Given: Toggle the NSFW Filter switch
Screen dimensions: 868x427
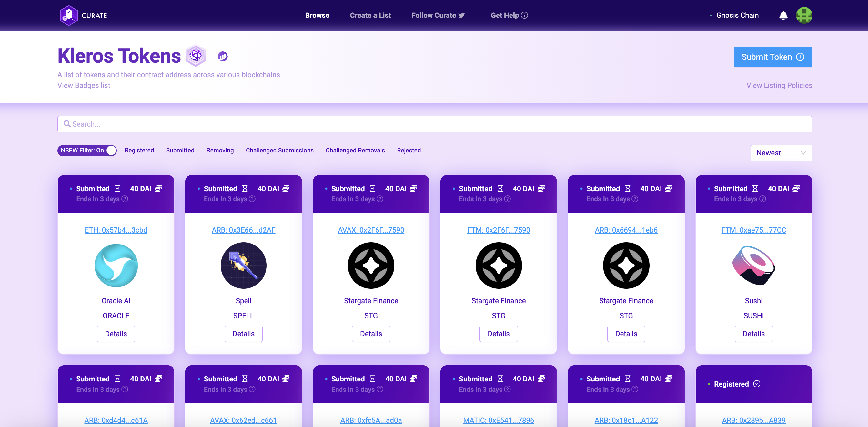Looking at the screenshot, I should [87, 151].
